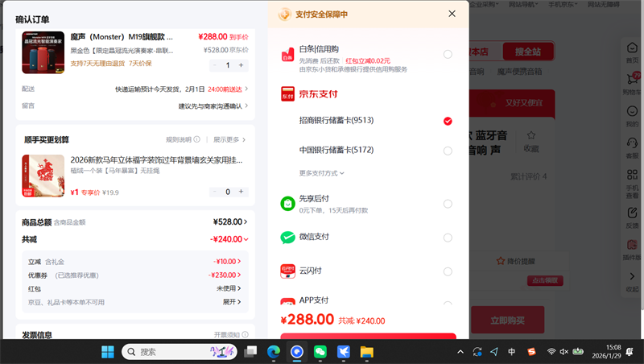This screenshot has height=364, width=644.
Task: Click the 先享后付 green icon
Action: tap(288, 204)
